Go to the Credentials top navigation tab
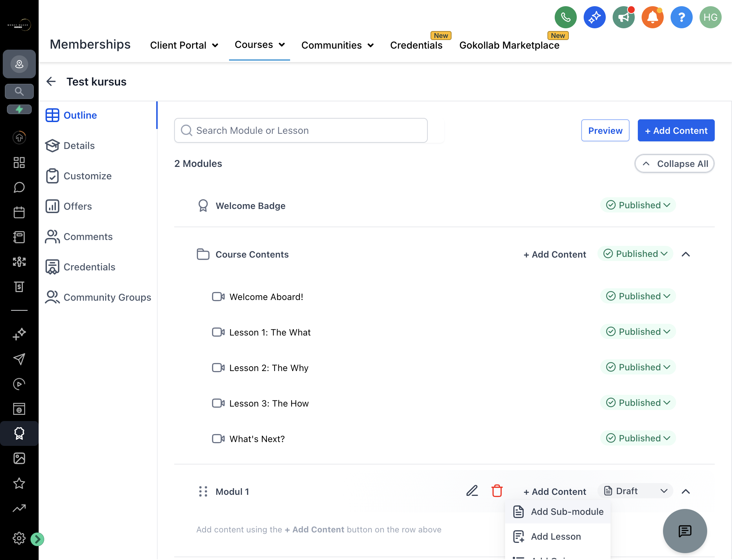 click(x=416, y=45)
